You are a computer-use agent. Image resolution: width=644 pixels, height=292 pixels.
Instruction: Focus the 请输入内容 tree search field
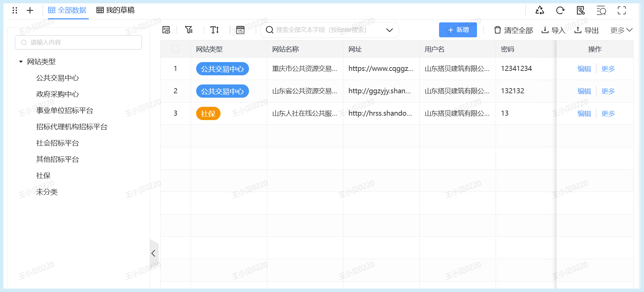(x=78, y=42)
